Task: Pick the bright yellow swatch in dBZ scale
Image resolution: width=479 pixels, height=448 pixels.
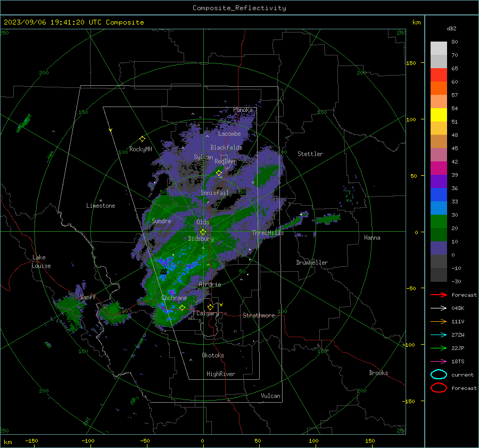Action: (439, 115)
